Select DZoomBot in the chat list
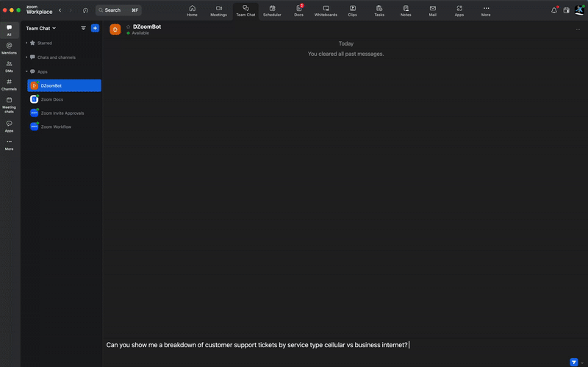The height and width of the screenshot is (367, 588). click(x=64, y=85)
